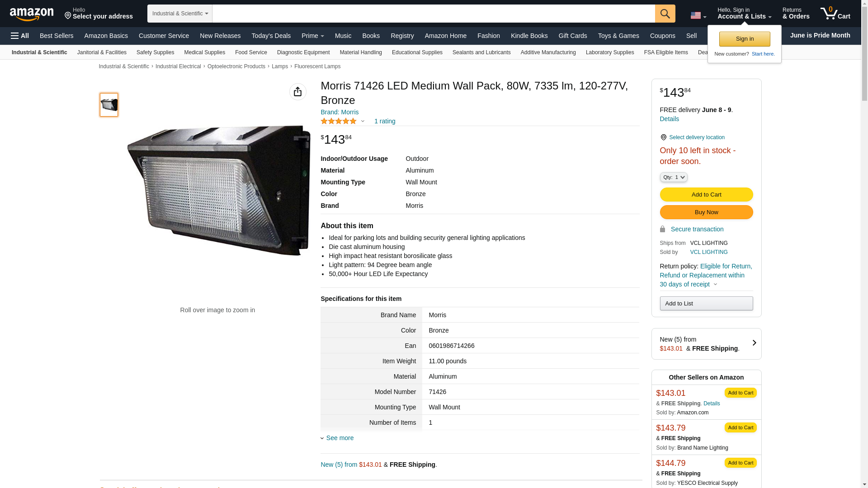This screenshot has height=488, width=868.
Task: Click the location pin Select delivery location
Action: tap(693, 137)
